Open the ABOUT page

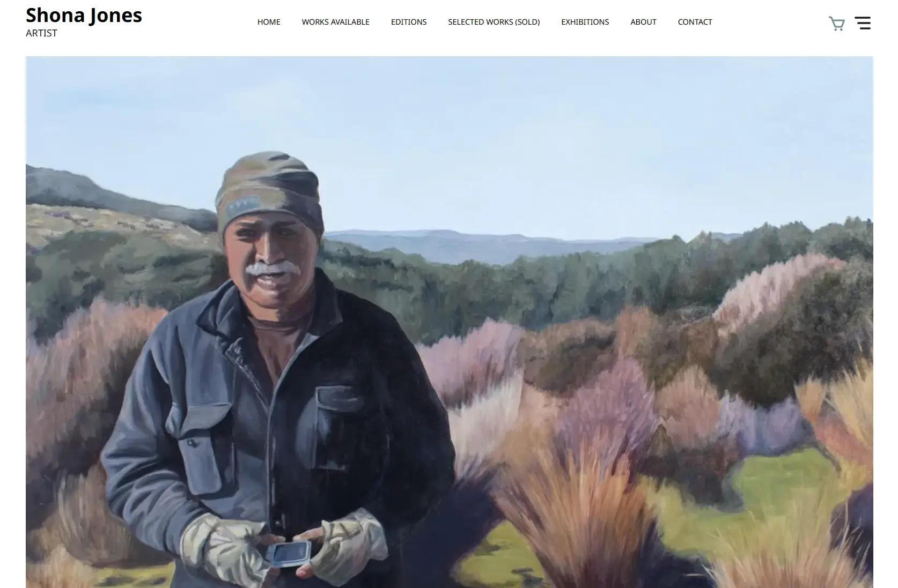pos(643,22)
